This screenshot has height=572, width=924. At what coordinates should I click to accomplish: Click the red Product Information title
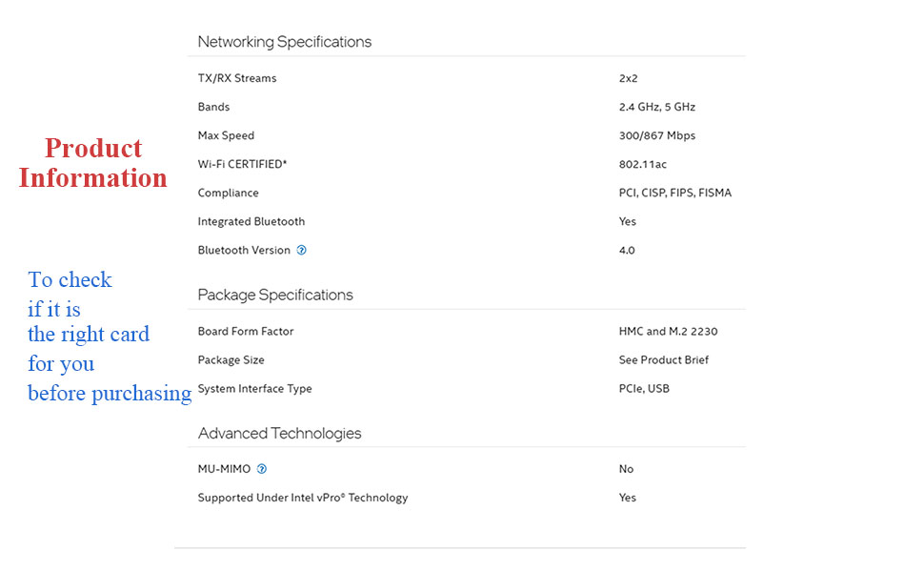(93, 163)
